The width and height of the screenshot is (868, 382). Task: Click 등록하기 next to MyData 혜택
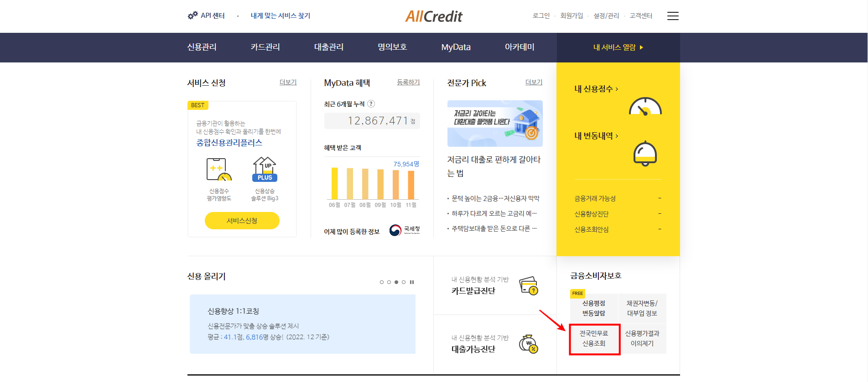point(408,82)
